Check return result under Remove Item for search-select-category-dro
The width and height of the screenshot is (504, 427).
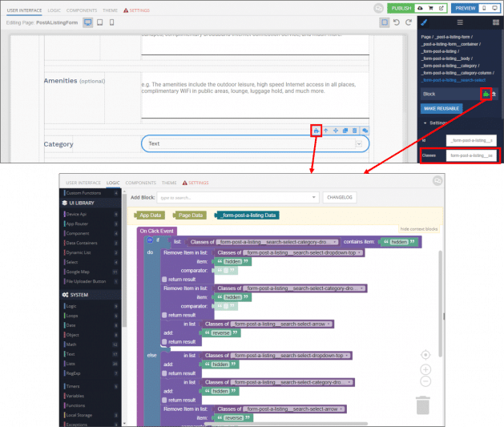[164, 315]
